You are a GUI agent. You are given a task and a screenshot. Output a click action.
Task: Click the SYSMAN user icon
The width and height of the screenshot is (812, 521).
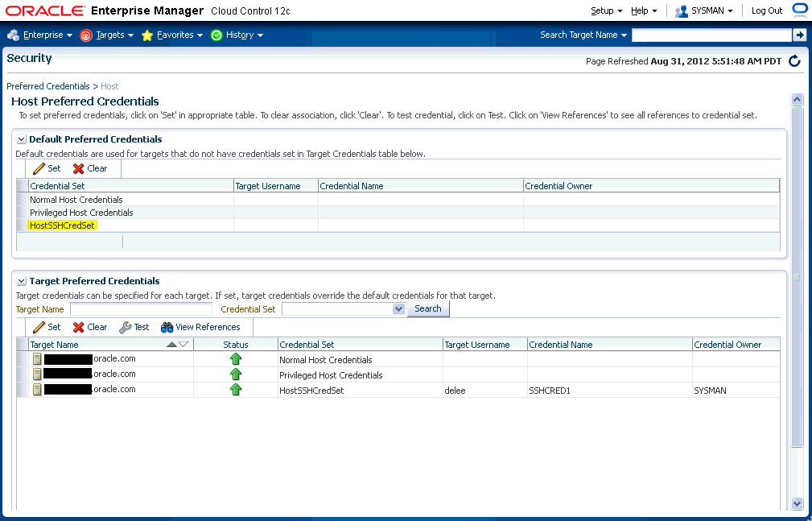click(x=682, y=11)
